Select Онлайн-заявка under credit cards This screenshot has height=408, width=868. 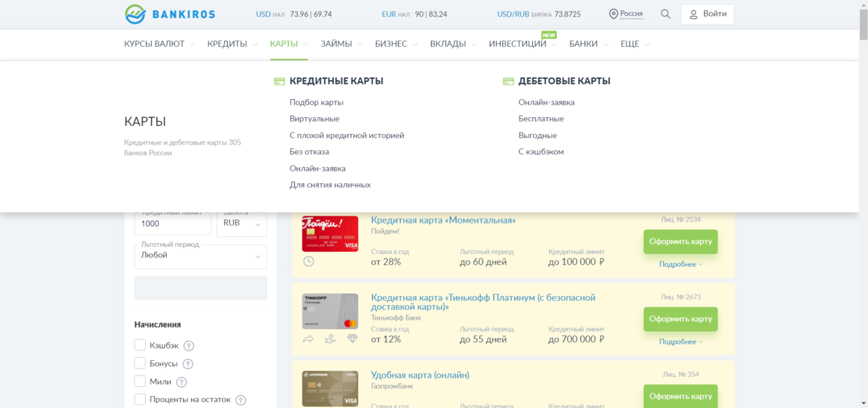(318, 169)
